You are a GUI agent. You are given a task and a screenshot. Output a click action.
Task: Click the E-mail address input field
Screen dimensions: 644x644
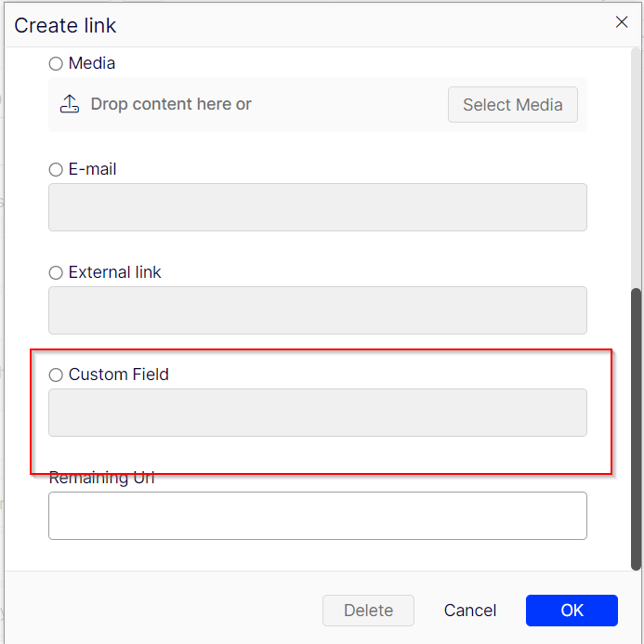click(x=317, y=207)
